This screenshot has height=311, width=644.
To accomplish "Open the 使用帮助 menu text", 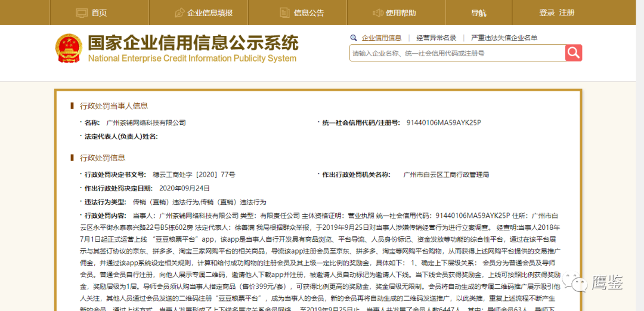I will 401,13.
